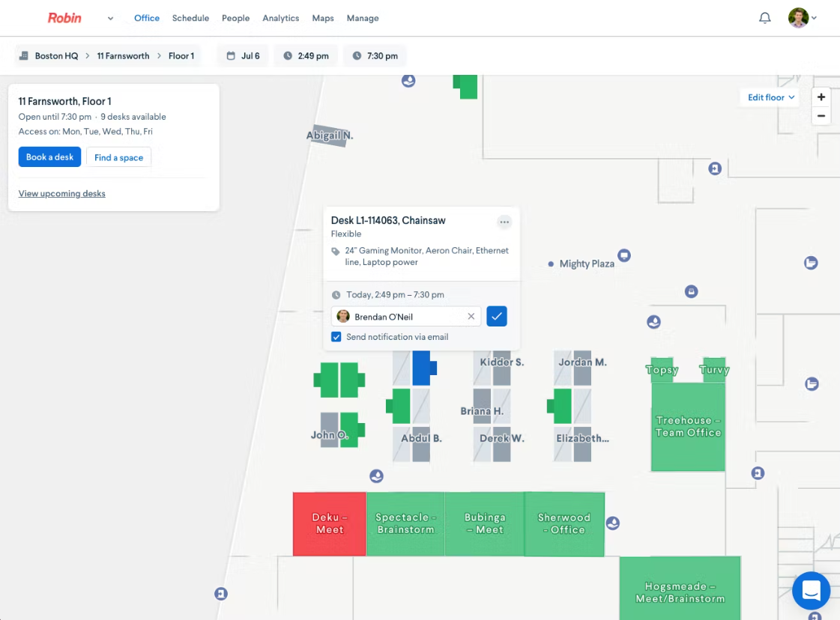Screen dimensions: 840x620
Task: Click the exit door icon left of Hogsmeade
Action: [221, 594]
